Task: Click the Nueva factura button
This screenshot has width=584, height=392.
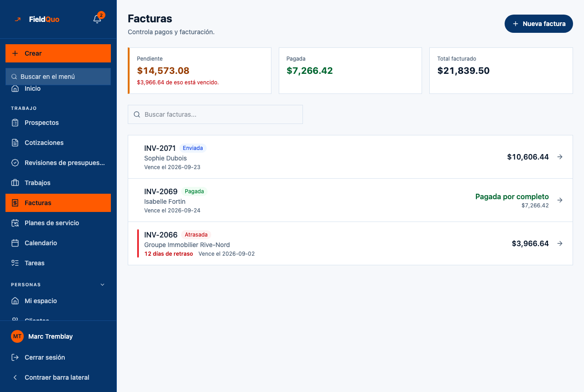Action: click(x=539, y=24)
